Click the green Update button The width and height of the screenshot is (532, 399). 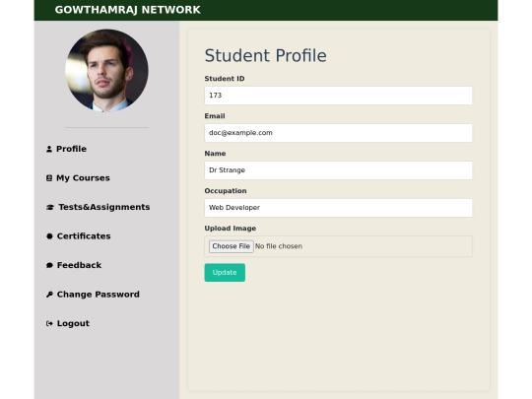click(225, 273)
